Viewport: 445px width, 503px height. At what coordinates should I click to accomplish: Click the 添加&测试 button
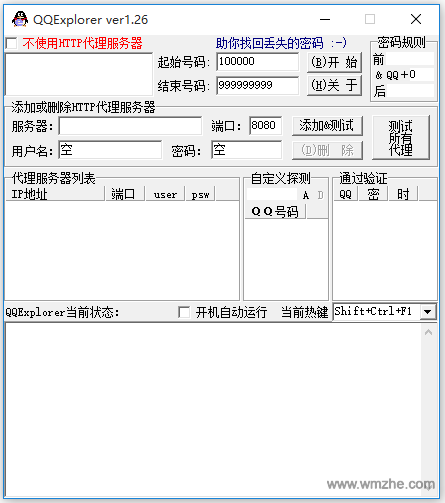coord(327,126)
